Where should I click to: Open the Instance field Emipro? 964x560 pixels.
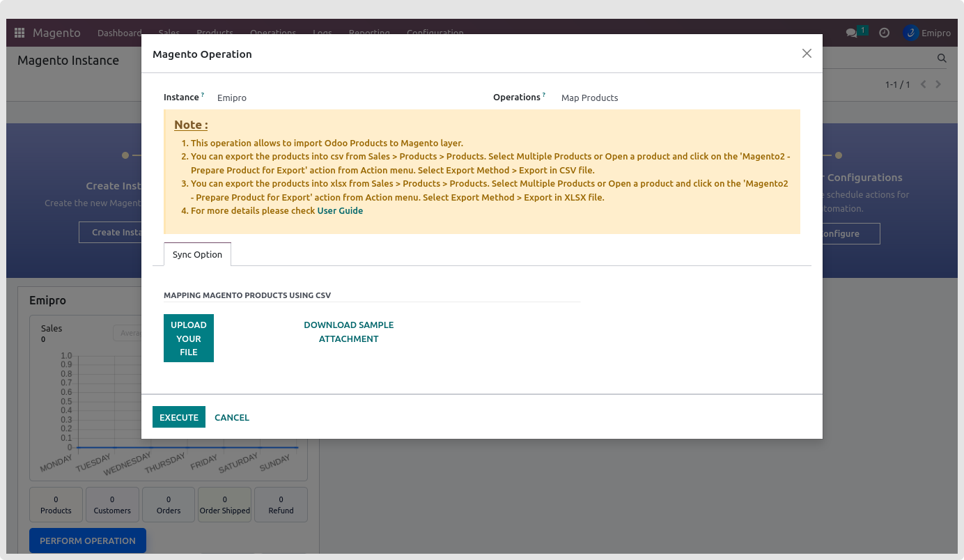pyautogui.click(x=232, y=98)
